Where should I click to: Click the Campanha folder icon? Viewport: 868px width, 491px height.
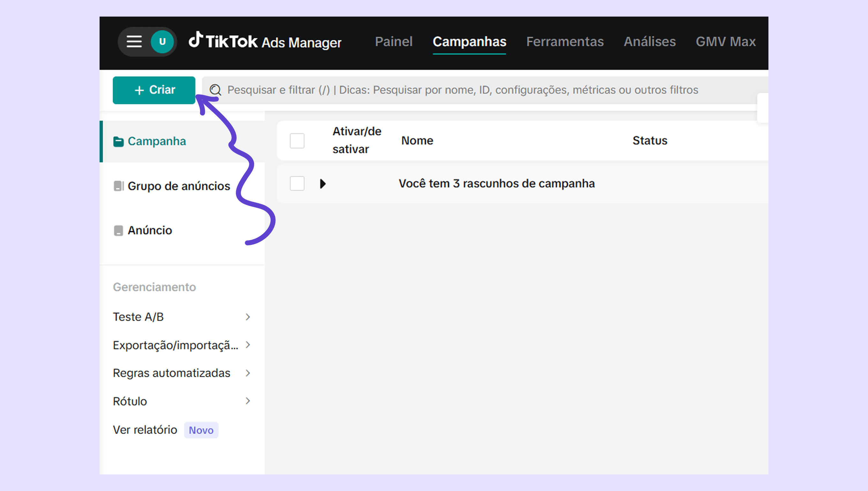(118, 142)
